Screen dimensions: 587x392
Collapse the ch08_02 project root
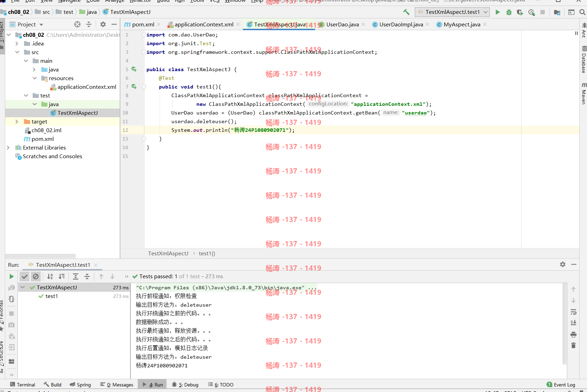point(9,35)
